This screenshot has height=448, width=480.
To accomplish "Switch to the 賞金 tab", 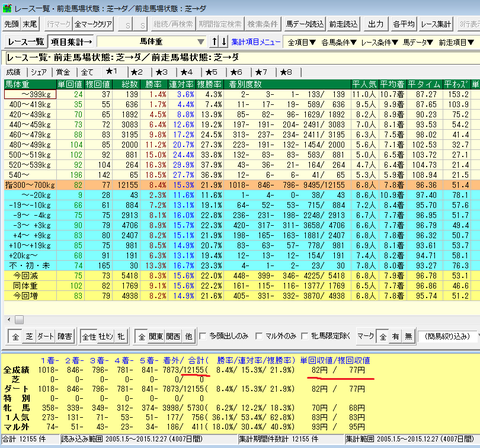I will [x=63, y=72].
